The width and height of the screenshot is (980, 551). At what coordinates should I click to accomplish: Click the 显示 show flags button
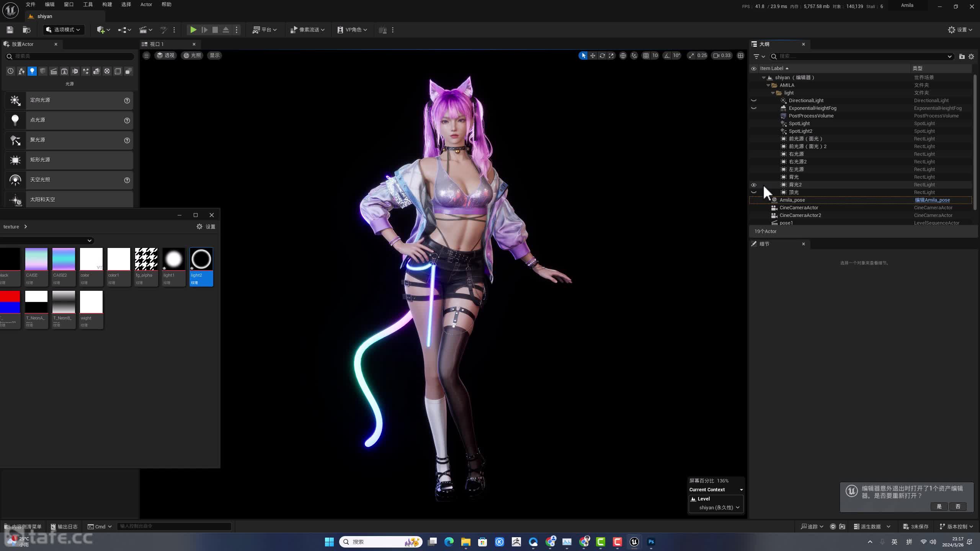[x=215, y=55]
